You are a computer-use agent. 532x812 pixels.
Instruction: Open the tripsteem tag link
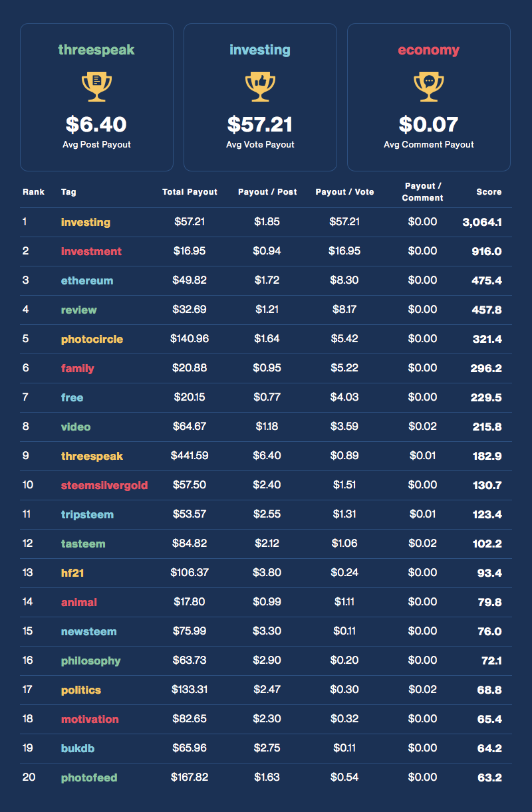pyautogui.click(x=87, y=514)
